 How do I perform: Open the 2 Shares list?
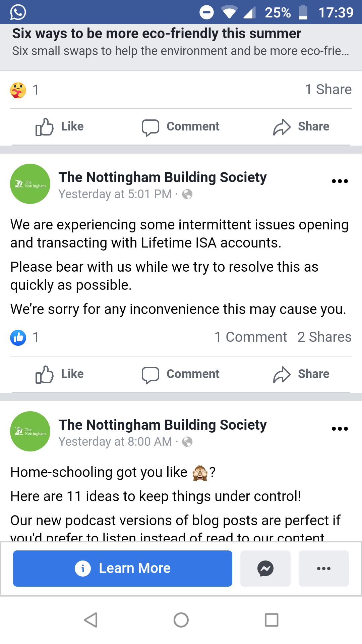click(x=324, y=337)
